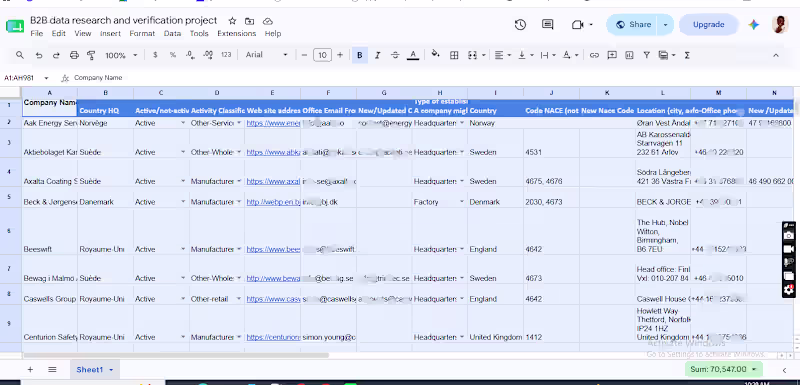
Task: Open the Google account avatar
Action: pos(780,24)
